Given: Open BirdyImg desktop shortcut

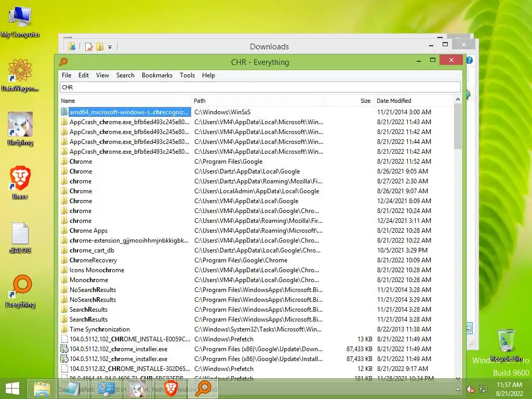Looking at the screenshot, I should pyautogui.click(x=20, y=128).
